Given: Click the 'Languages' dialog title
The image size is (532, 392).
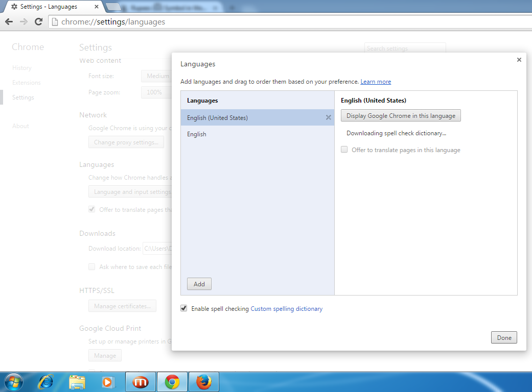Looking at the screenshot, I should [x=198, y=64].
